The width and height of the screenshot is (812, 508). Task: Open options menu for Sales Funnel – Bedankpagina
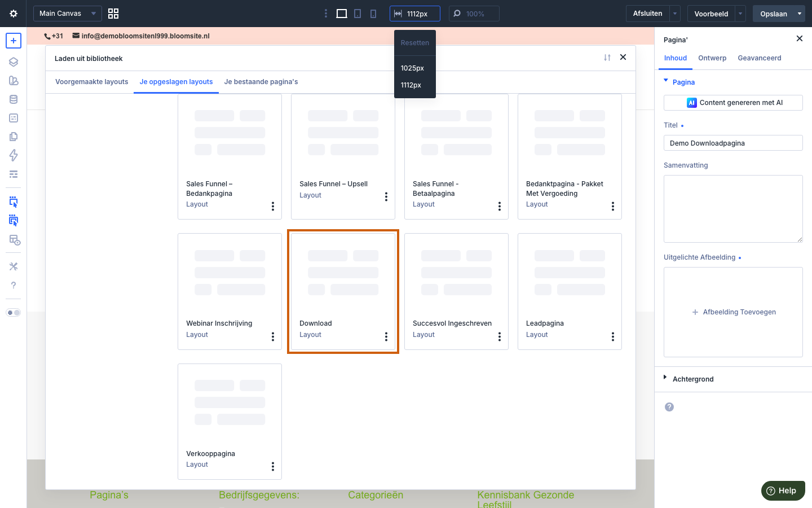point(273,206)
